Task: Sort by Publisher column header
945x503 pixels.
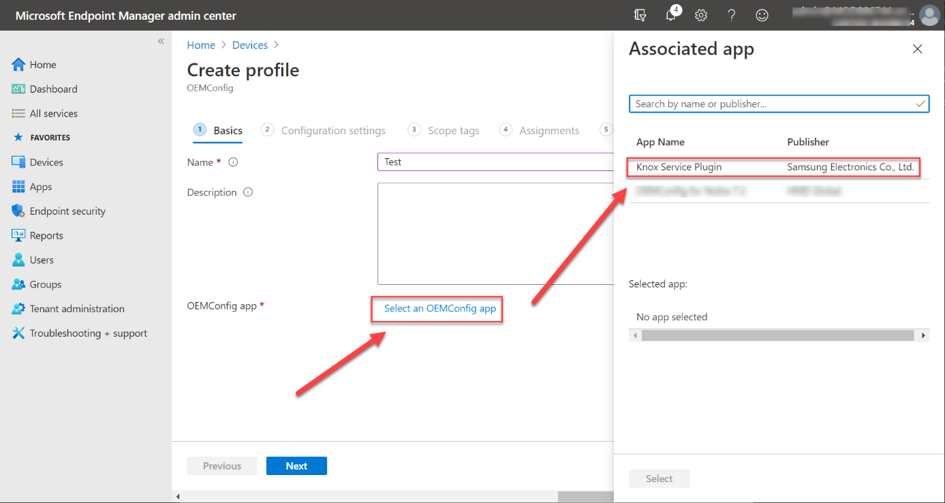Action: point(808,142)
